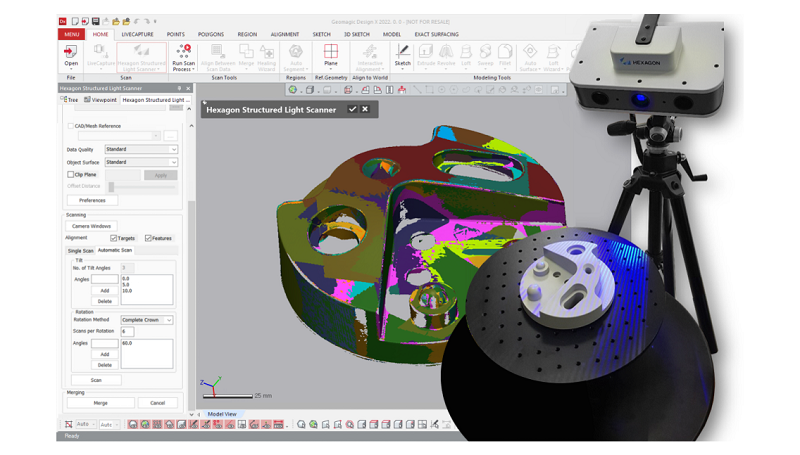Select the Model View tab
Viewport: 800px width, 455px height.
coord(222,414)
